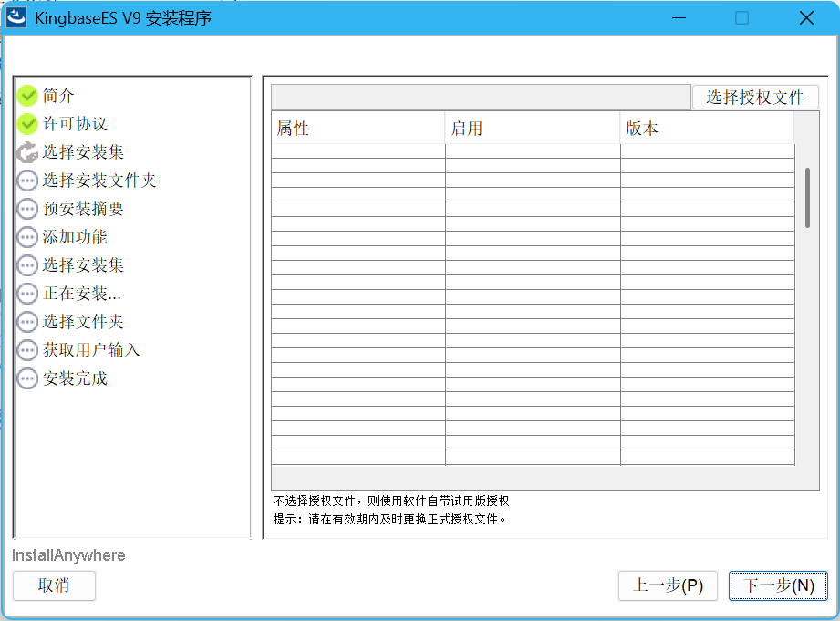Click the 选择授权文件 button
This screenshot has height=621, width=840.
(755, 97)
